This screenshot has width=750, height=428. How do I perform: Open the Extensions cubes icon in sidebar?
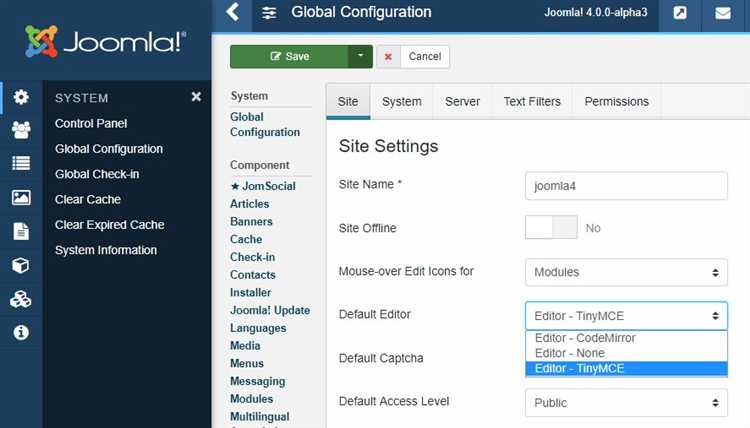pyautogui.click(x=20, y=300)
